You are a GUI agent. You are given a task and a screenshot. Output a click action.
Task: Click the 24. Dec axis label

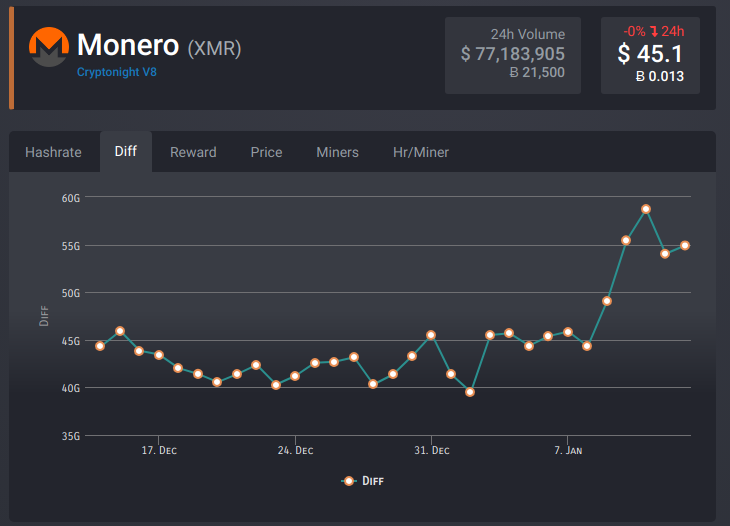(x=295, y=450)
